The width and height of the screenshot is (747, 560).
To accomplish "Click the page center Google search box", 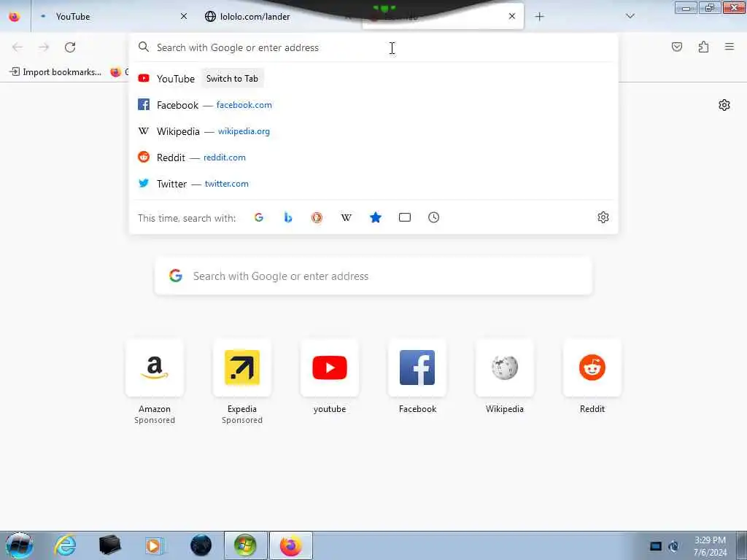I will [x=373, y=276].
